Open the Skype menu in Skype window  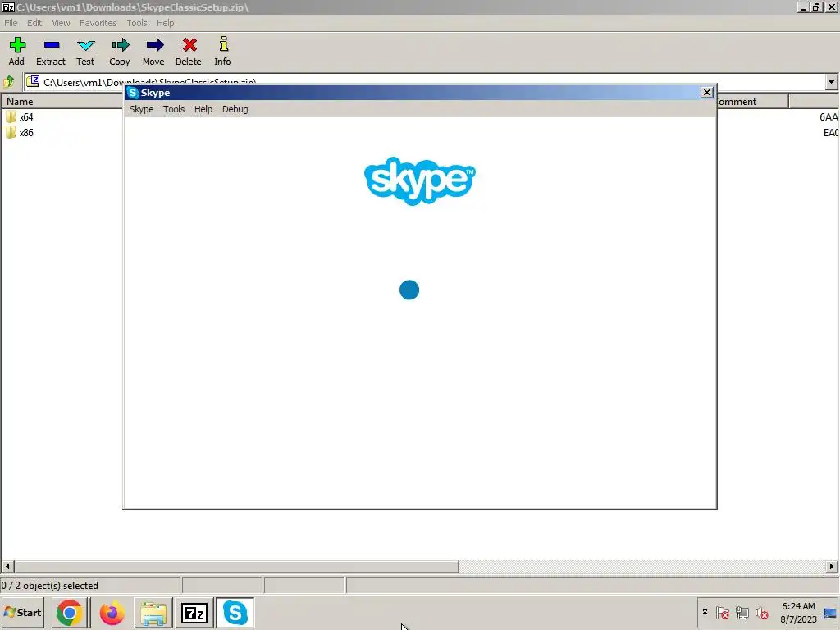pos(141,109)
